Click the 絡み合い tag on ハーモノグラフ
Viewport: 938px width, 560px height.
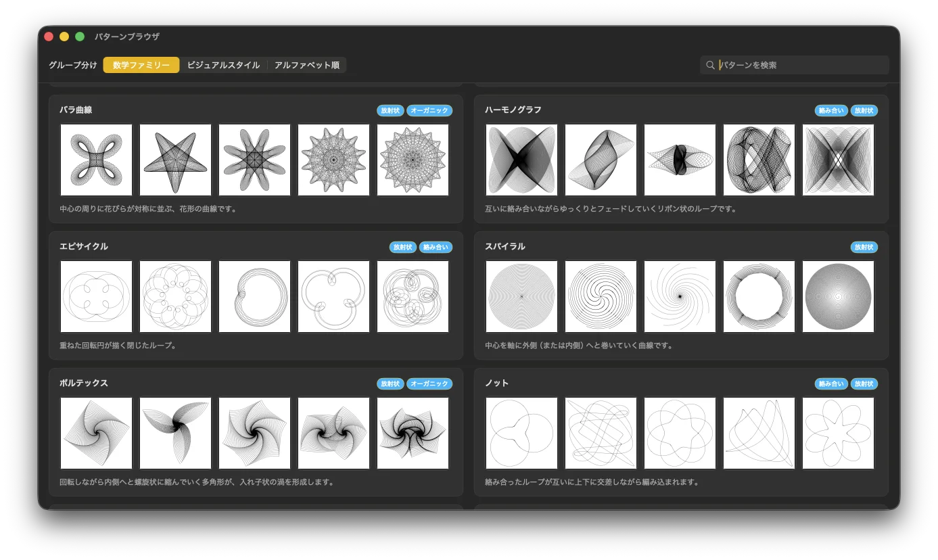click(x=832, y=110)
